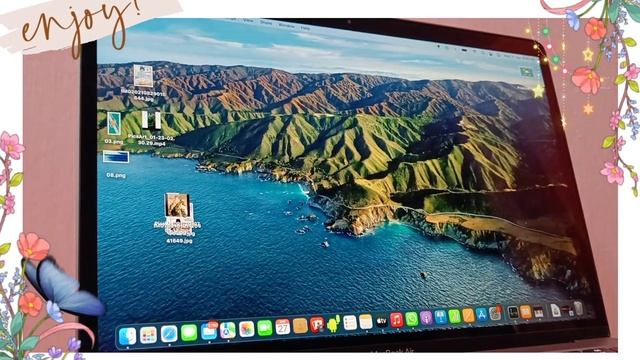This screenshot has height=360, width=640.
Task: Launch Maps from the Dock
Action: (x=228, y=330)
